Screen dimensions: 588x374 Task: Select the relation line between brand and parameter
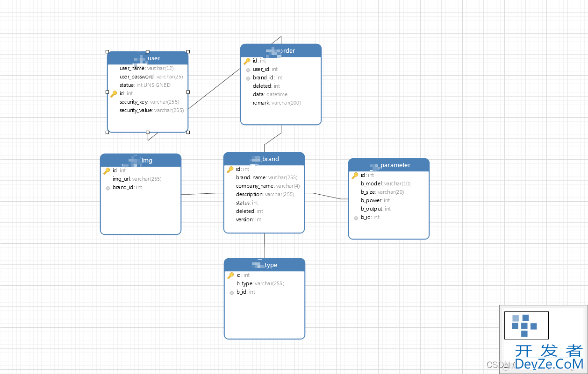326,196
